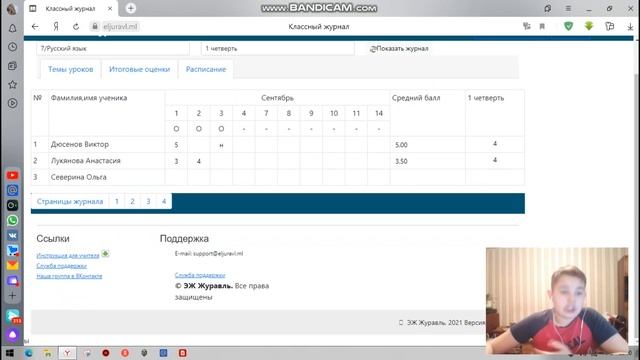
Task: Open page translate icon in address bar
Action: 527,27
